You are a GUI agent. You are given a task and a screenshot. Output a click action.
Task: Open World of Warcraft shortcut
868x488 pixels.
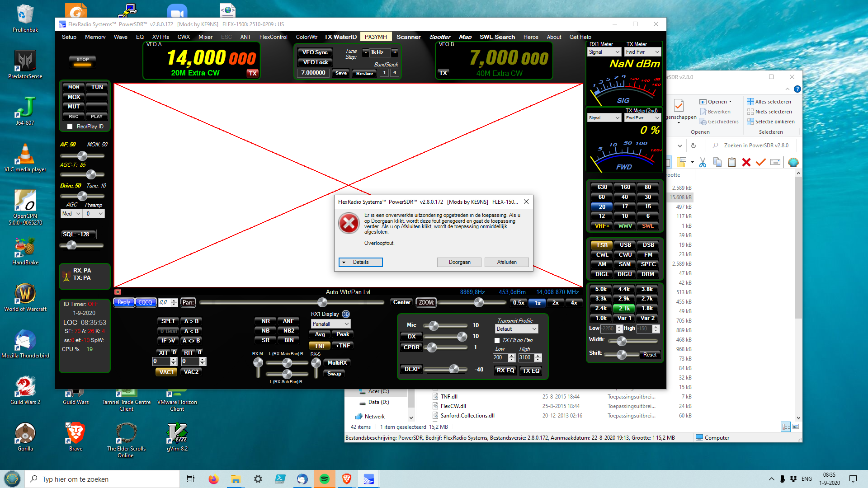click(25, 297)
